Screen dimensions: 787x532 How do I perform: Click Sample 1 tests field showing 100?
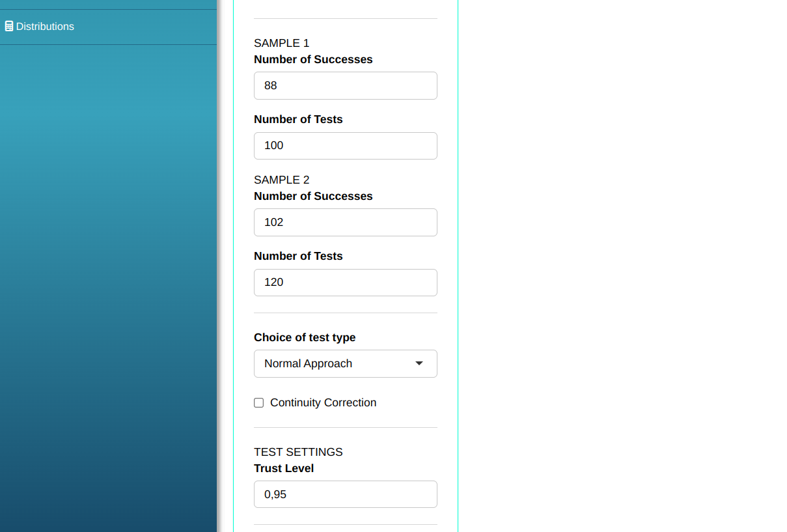pos(345,146)
